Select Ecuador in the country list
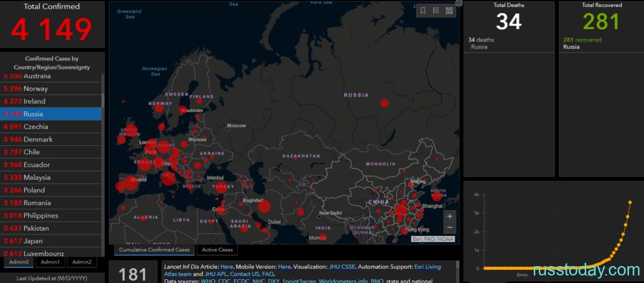This screenshot has height=283, width=644. coord(51,165)
